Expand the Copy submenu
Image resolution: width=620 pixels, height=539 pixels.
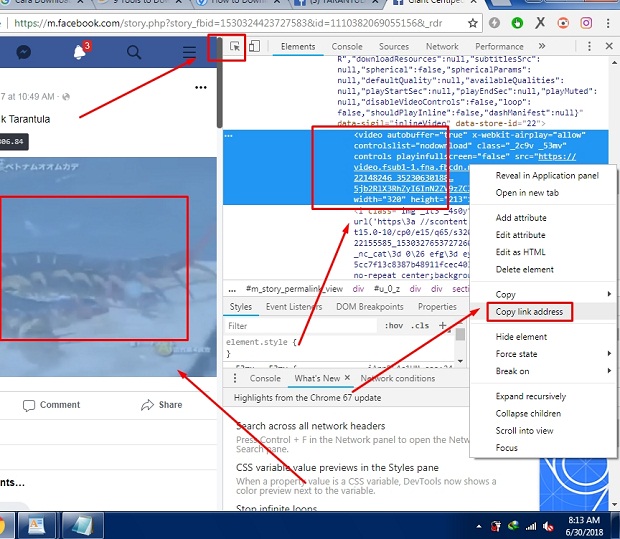point(543,295)
